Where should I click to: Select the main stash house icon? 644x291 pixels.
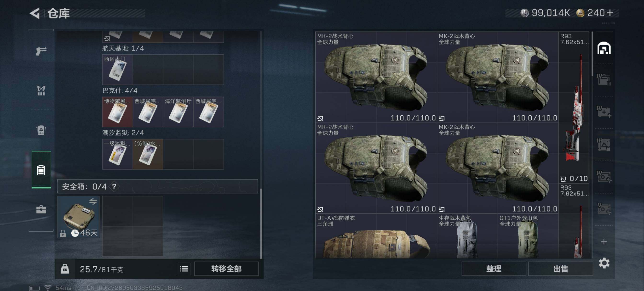pos(604,48)
